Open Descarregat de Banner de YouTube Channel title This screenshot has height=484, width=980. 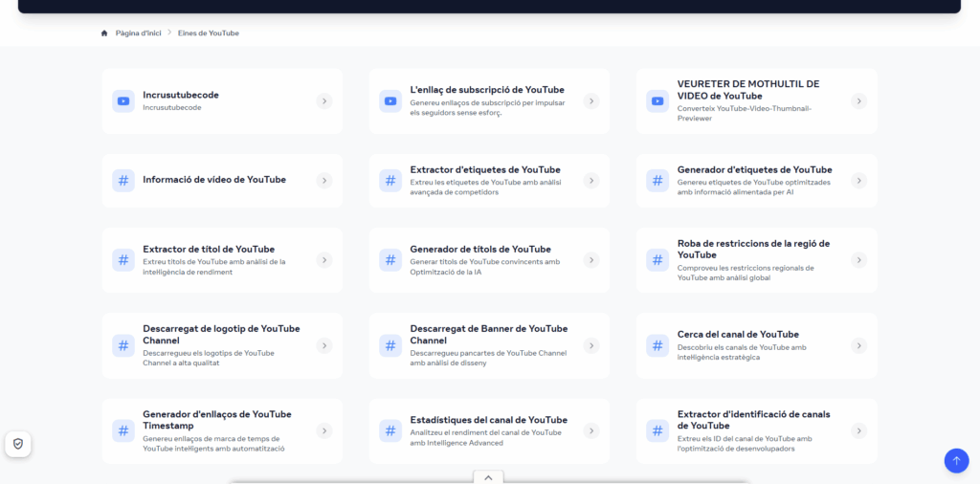(x=489, y=335)
